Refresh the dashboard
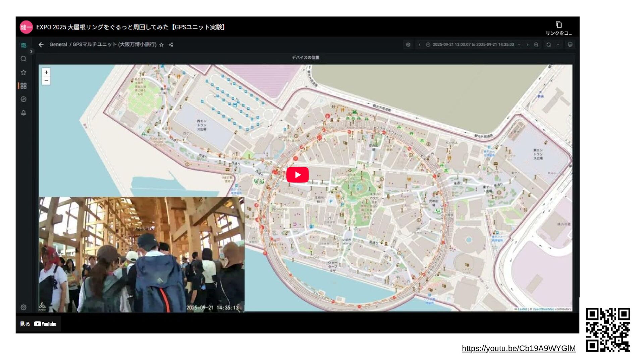 [548, 45]
